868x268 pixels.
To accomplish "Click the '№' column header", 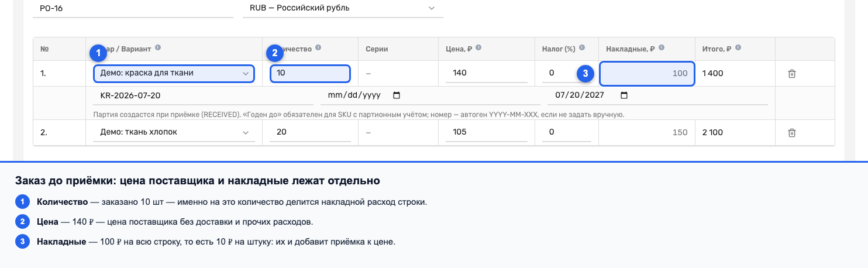I will click(x=44, y=49).
